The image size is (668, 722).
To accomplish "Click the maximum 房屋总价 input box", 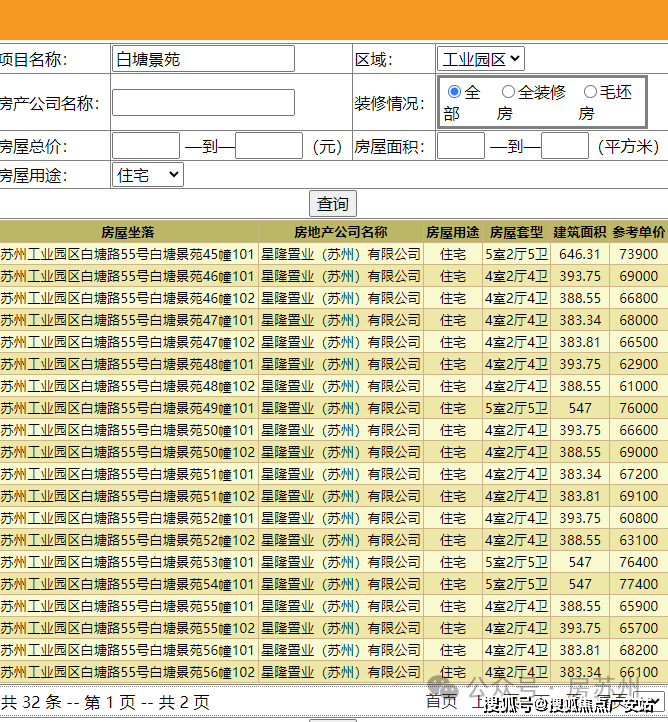I will pos(269,146).
